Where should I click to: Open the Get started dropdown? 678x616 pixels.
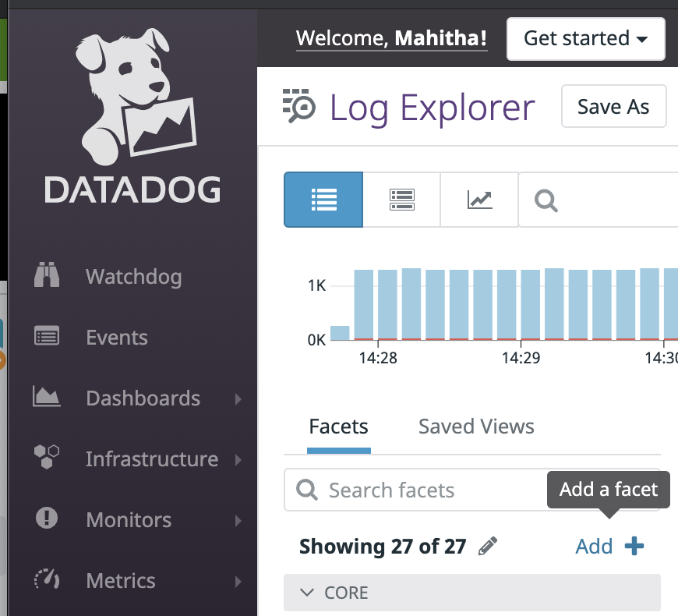586,39
